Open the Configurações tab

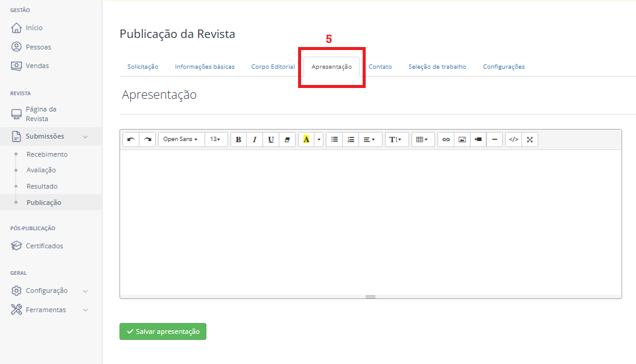(x=504, y=67)
